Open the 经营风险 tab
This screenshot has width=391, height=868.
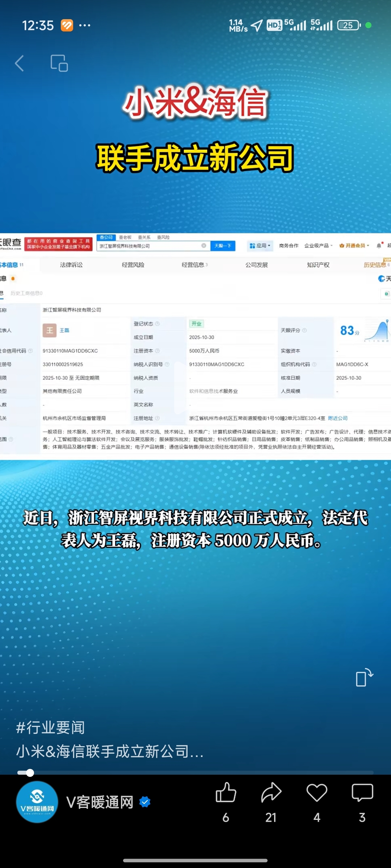pyautogui.click(x=133, y=265)
